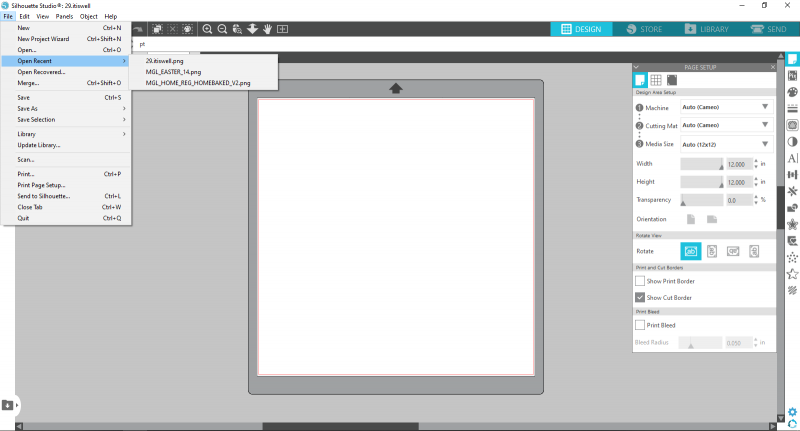Open MGL_EASTER_14.png from recent files
This screenshot has height=431, width=800.
[x=173, y=72]
